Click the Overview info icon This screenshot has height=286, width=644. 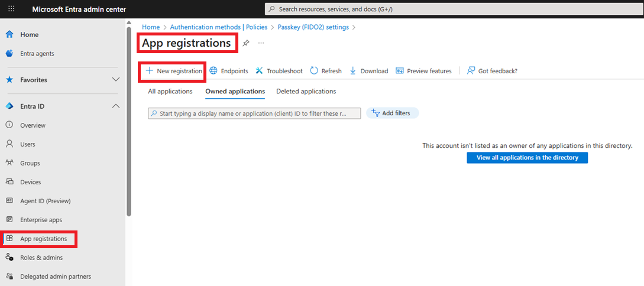(x=9, y=125)
